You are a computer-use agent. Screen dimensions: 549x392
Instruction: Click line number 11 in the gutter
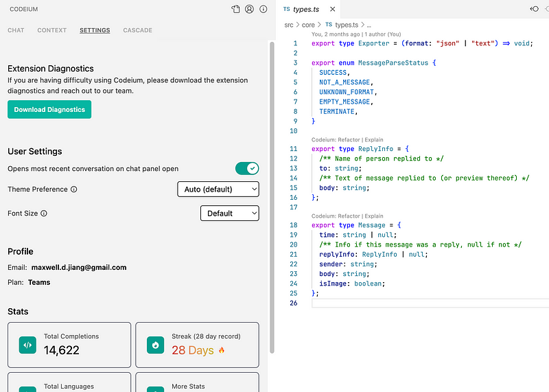coord(294,149)
